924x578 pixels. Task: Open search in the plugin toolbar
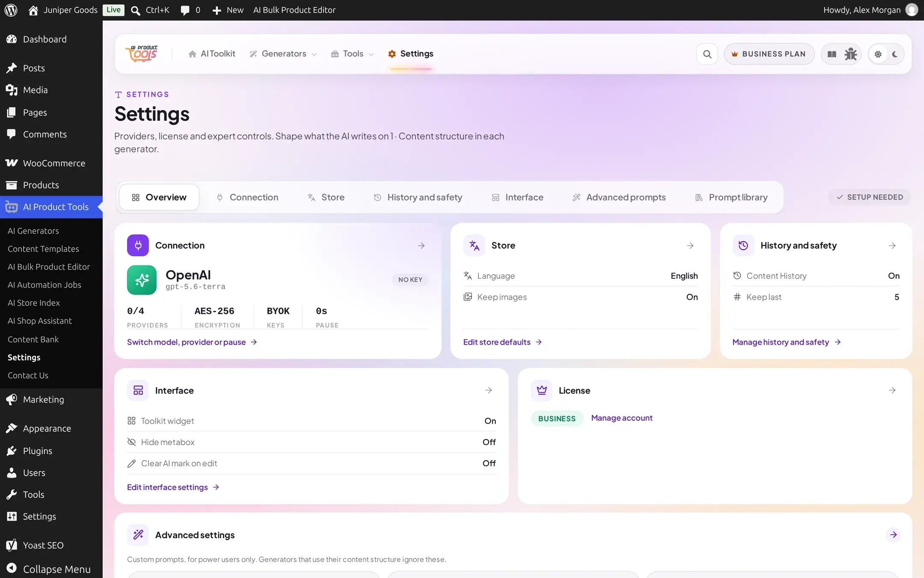[707, 54]
